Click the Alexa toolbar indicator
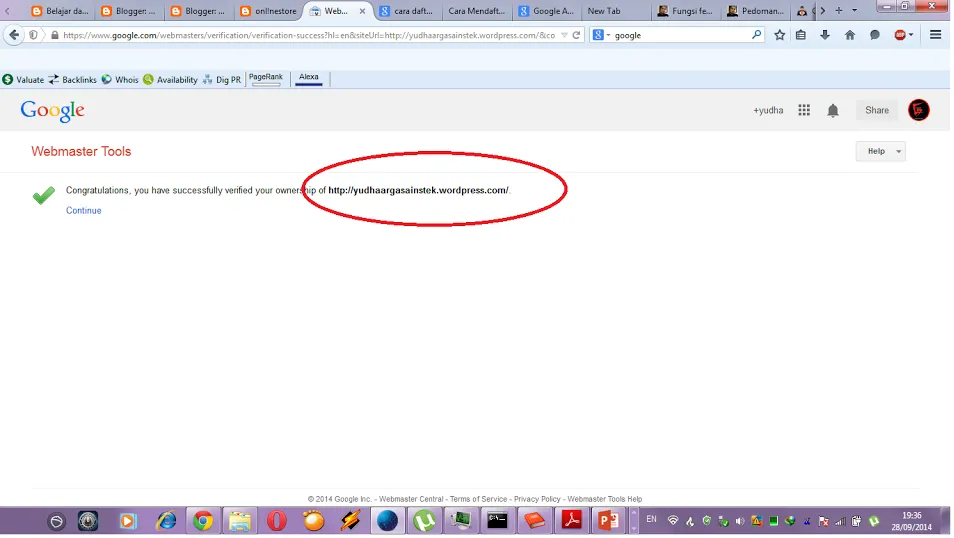 (x=308, y=79)
